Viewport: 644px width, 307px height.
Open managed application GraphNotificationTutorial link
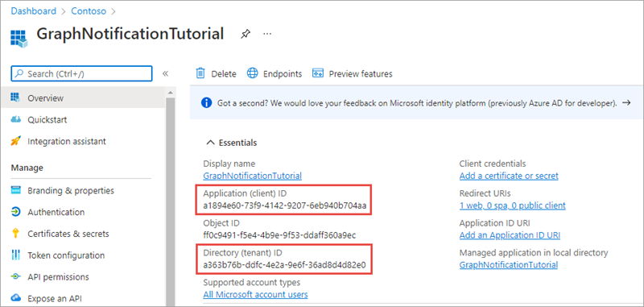click(x=509, y=265)
